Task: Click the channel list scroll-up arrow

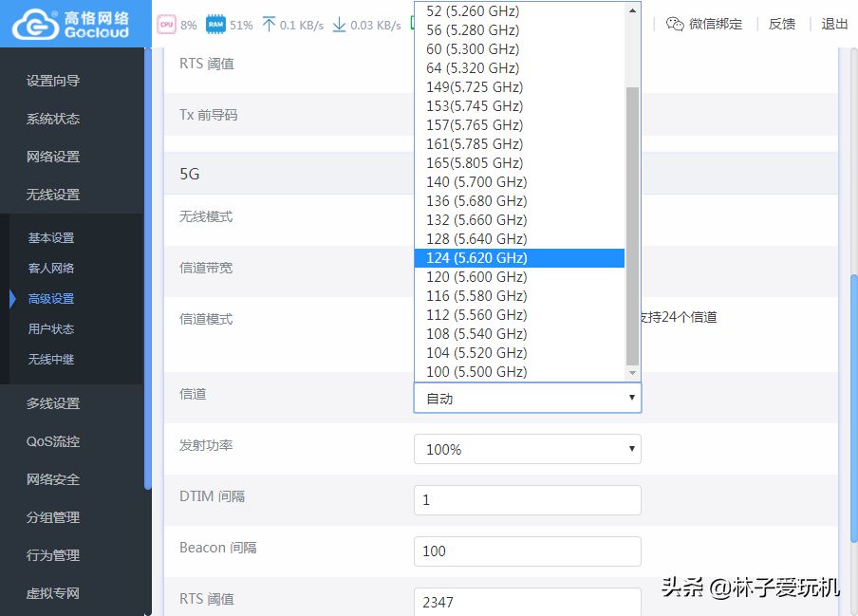Action: tap(632, 10)
